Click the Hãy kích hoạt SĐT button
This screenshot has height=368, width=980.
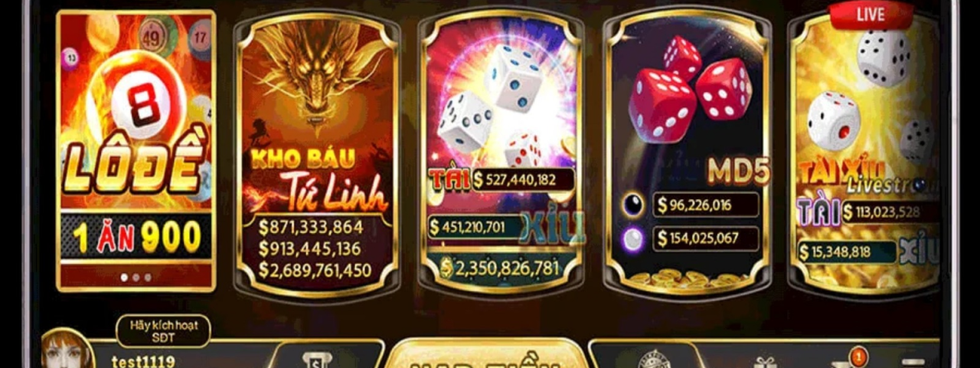point(163,330)
